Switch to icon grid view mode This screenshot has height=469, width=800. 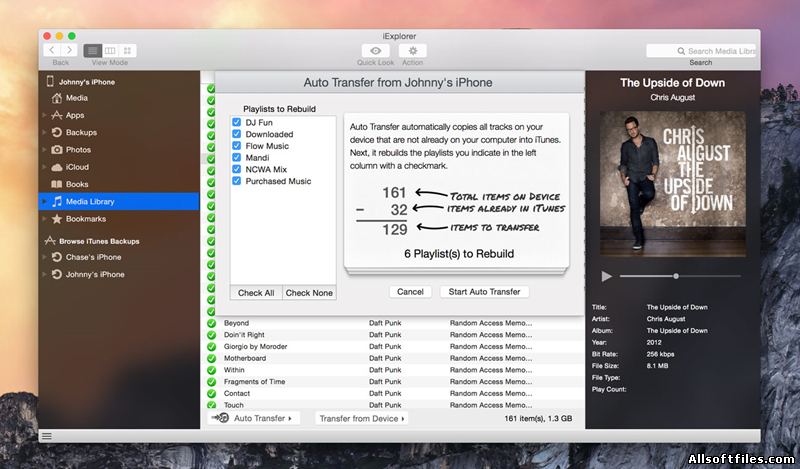coord(128,50)
